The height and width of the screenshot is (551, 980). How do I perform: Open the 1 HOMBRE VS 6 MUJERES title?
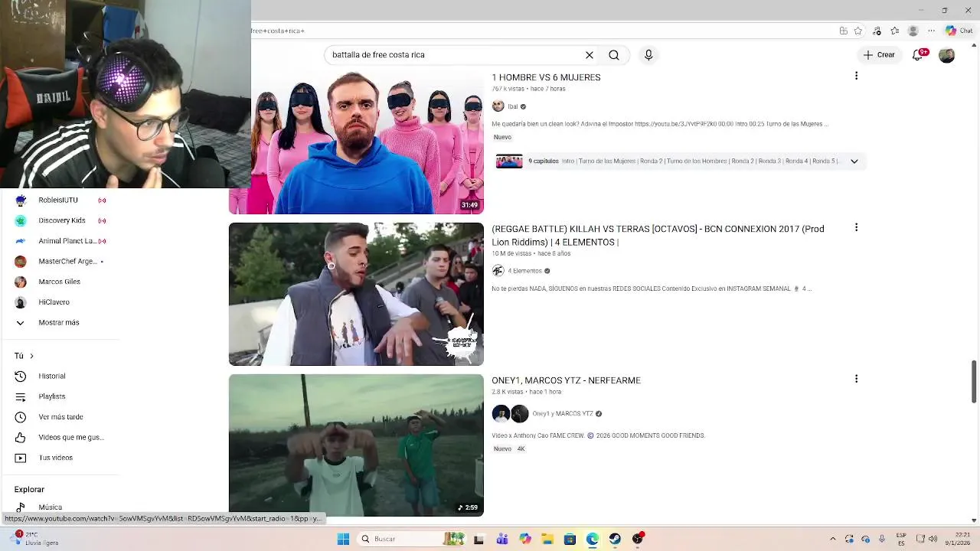(546, 77)
